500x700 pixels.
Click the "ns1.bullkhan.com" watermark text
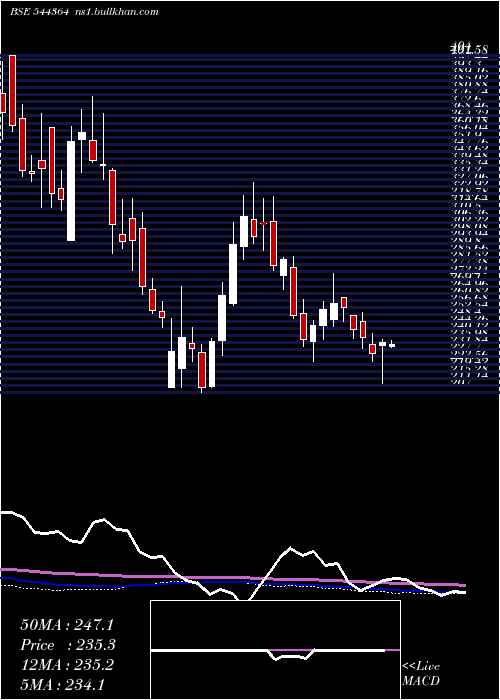click(x=116, y=12)
